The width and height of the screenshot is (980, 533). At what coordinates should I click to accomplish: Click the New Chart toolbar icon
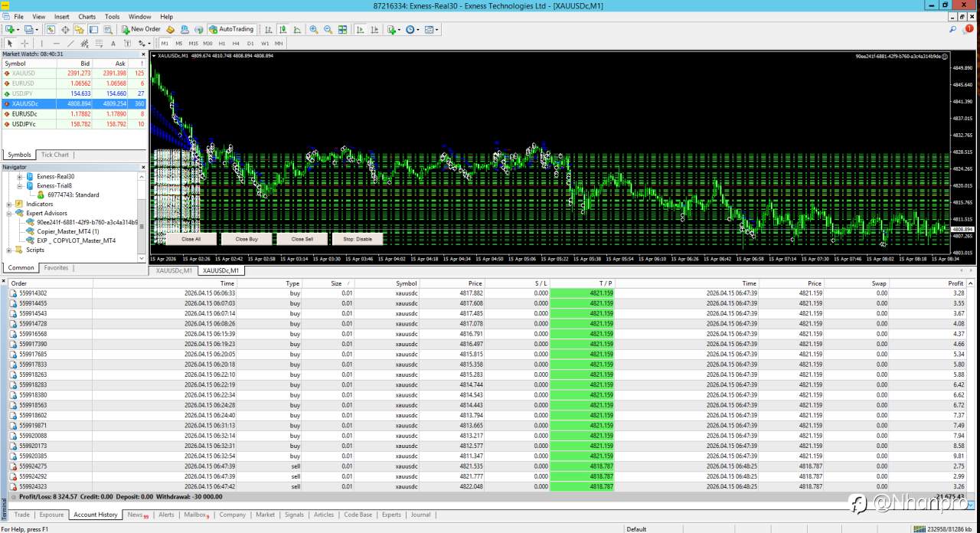click(11, 29)
